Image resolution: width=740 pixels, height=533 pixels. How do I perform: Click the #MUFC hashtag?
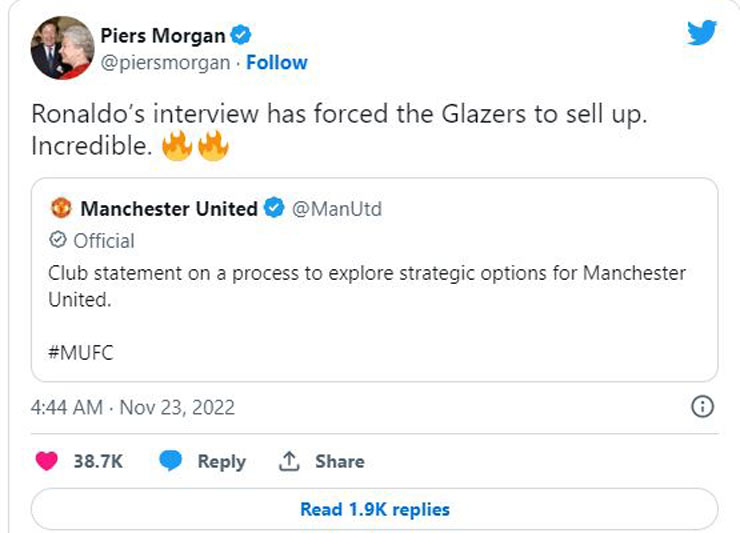point(80,352)
